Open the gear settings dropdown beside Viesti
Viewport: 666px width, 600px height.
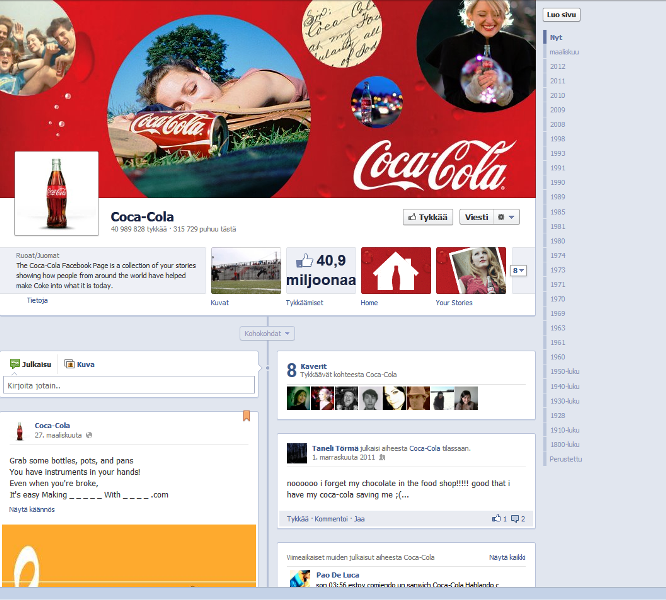coord(507,217)
